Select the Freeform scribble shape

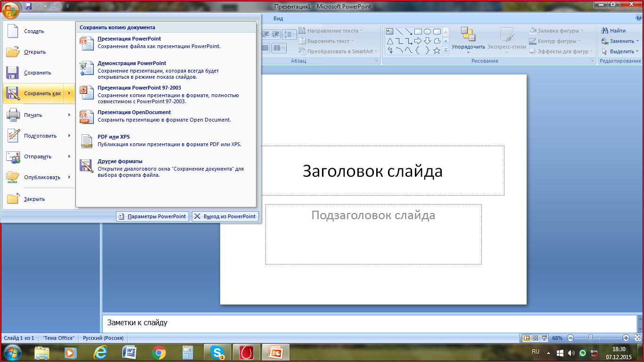[x=390, y=50]
